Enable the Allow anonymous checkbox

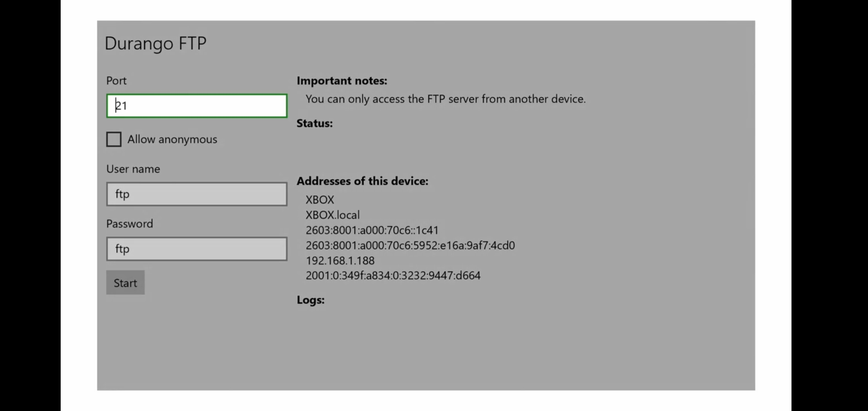[114, 139]
